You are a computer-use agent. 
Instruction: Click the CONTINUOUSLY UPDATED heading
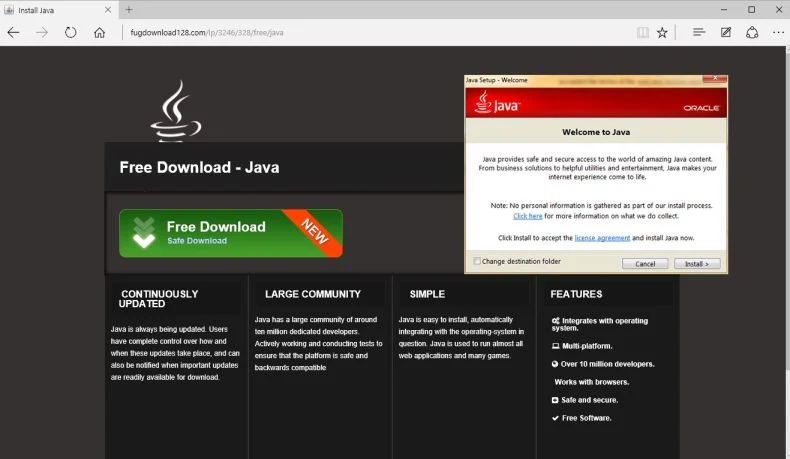[x=159, y=299]
